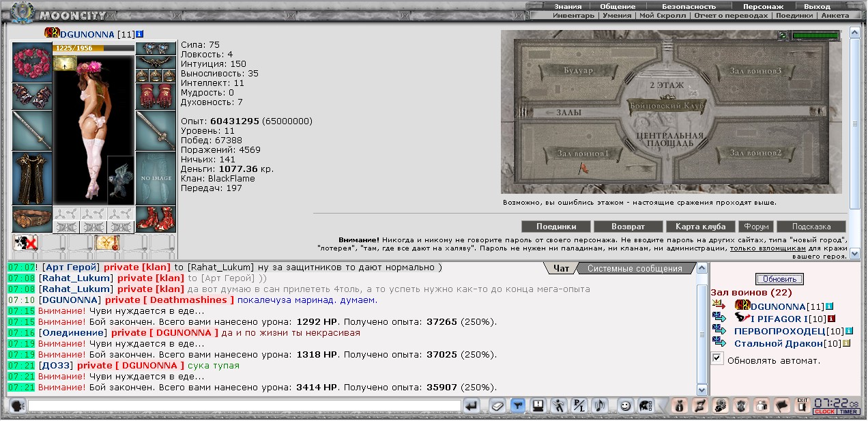Open the Умения submenu link
This screenshot has height=421, width=868.
[x=617, y=16]
